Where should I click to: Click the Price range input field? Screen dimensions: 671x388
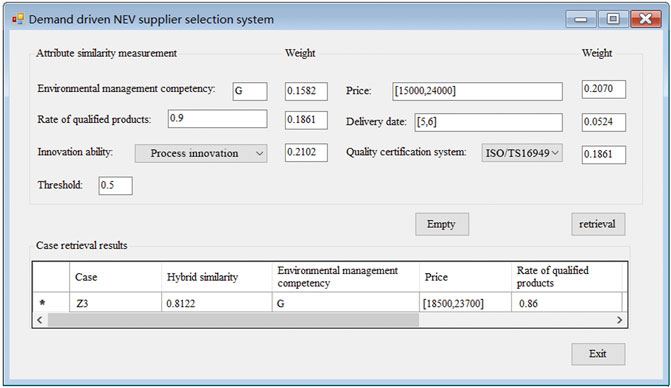coord(477,92)
